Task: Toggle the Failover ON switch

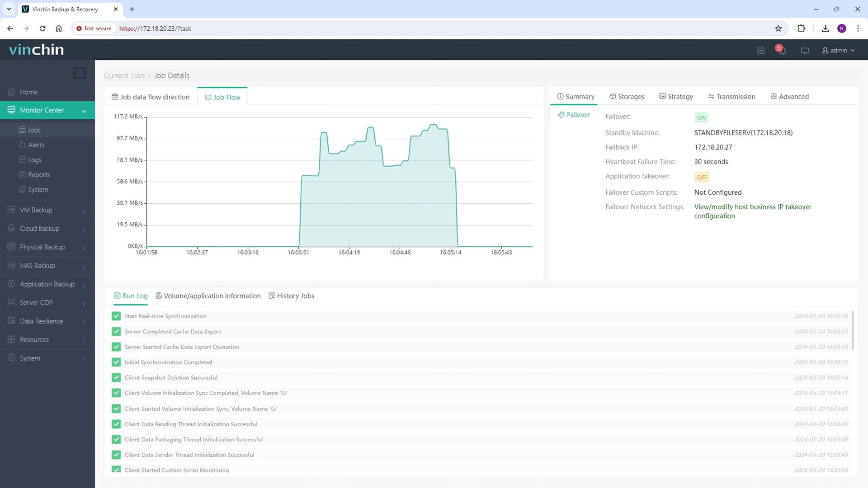Action: tap(702, 117)
